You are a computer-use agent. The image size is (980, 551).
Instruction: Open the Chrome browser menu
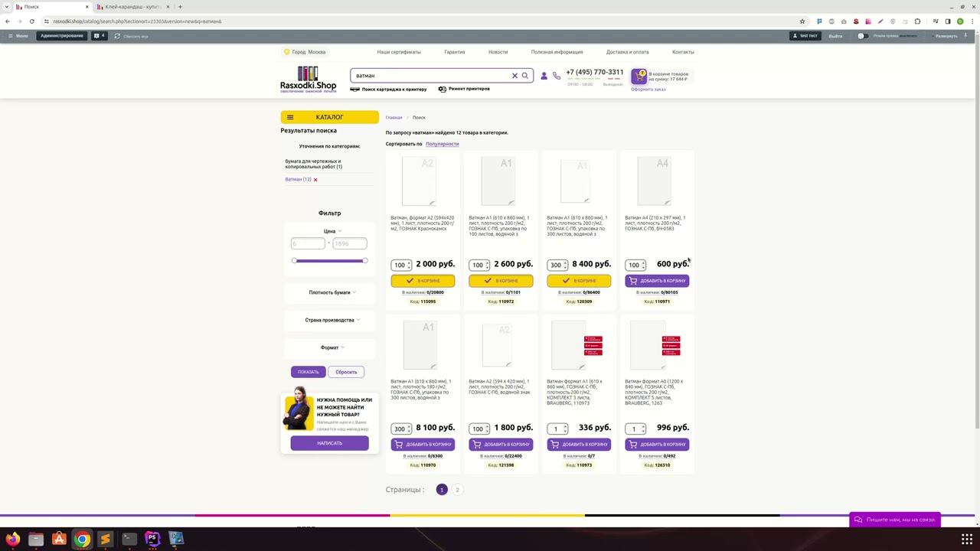(972, 21)
